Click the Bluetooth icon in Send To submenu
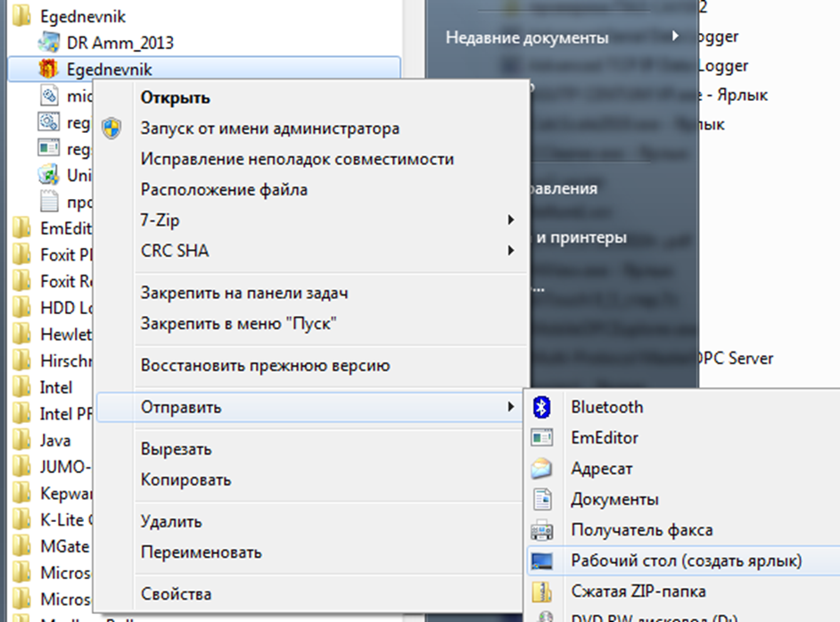 (541, 408)
